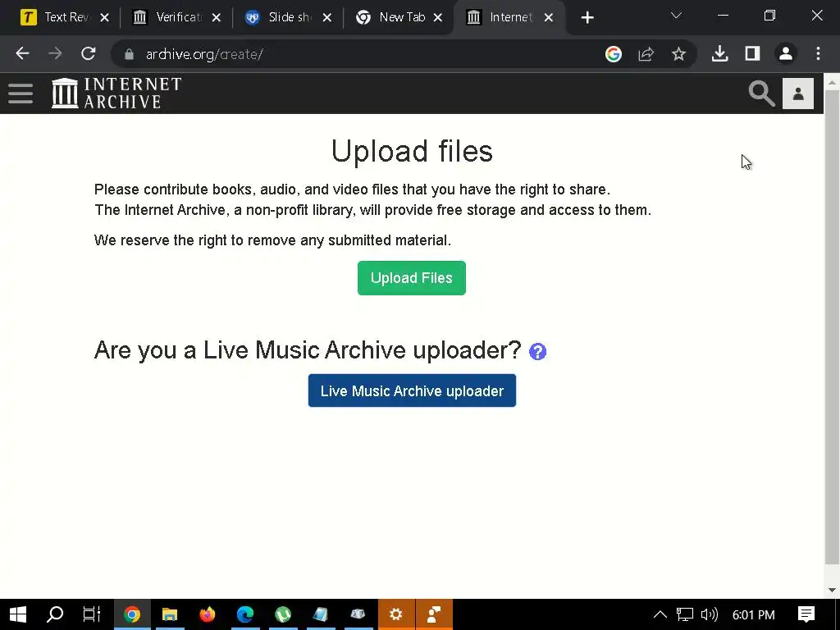Close the Verificat tab
840x630 pixels.
point(217,18)
